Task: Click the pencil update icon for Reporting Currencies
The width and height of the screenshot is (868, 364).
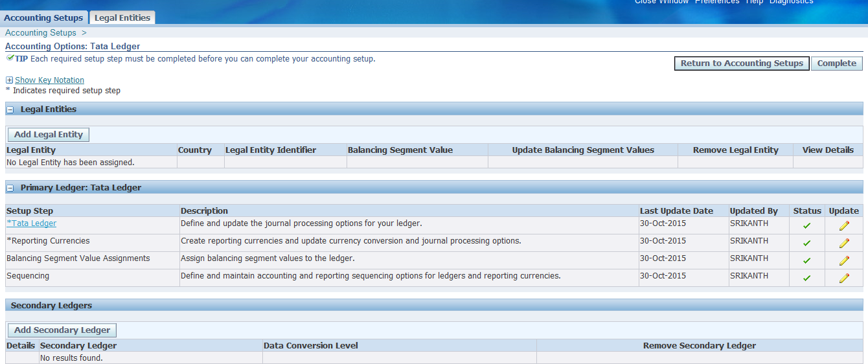Action: pyautogui.click(x=843, y=244)
